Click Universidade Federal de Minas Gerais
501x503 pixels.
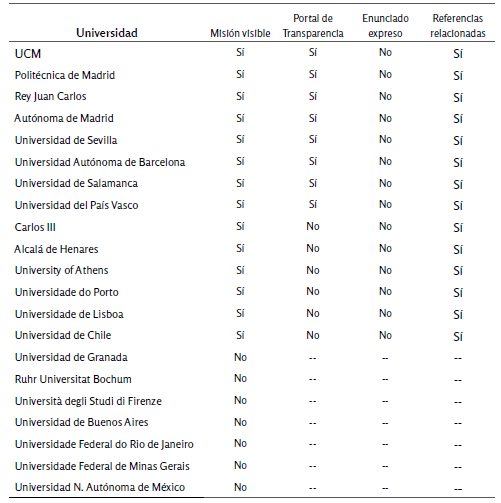[x=102, y=466]
